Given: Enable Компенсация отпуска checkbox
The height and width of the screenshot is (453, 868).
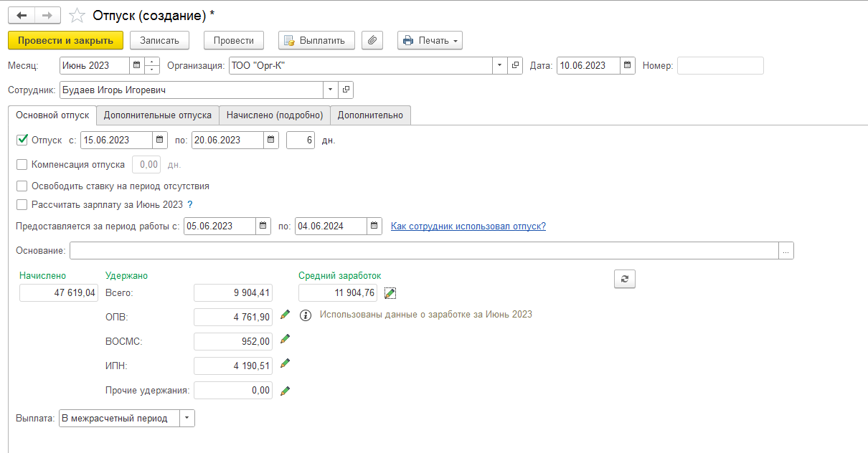Looking at the screenshot, I should [x=22, y=165].
